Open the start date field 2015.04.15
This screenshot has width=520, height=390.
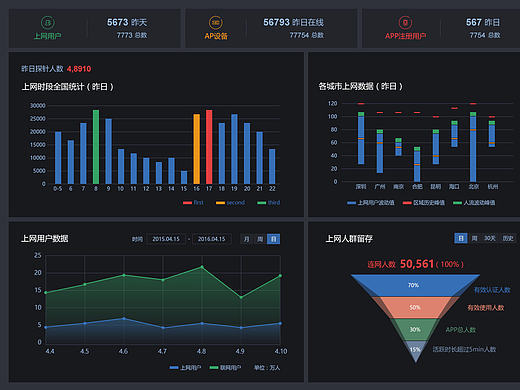click(166, 239)
